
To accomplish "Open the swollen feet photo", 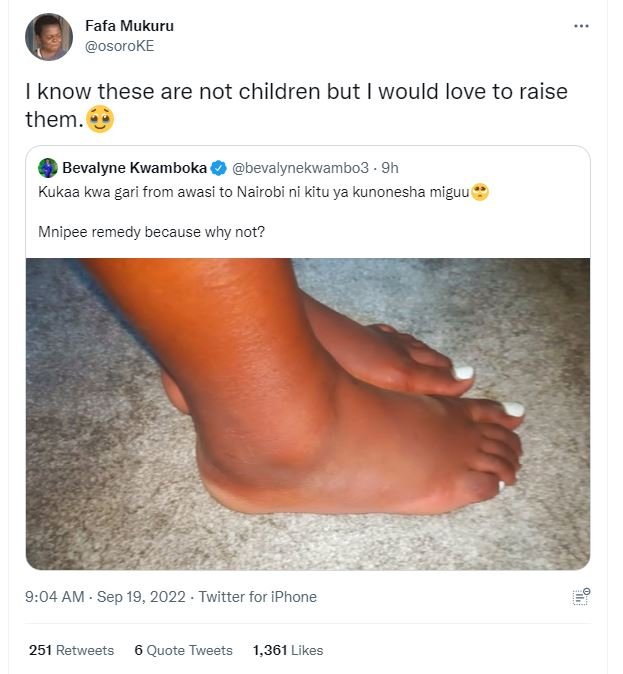I will [307, 414].
